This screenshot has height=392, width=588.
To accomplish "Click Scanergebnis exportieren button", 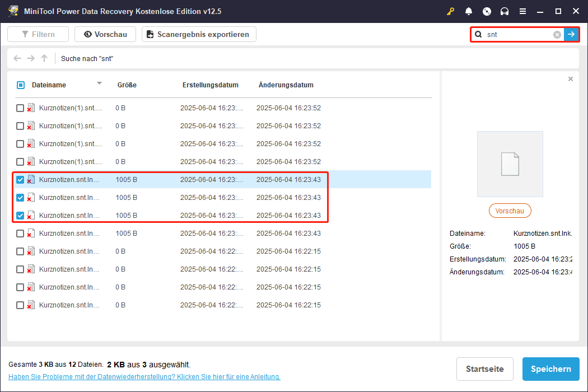I will pos(199,34).
